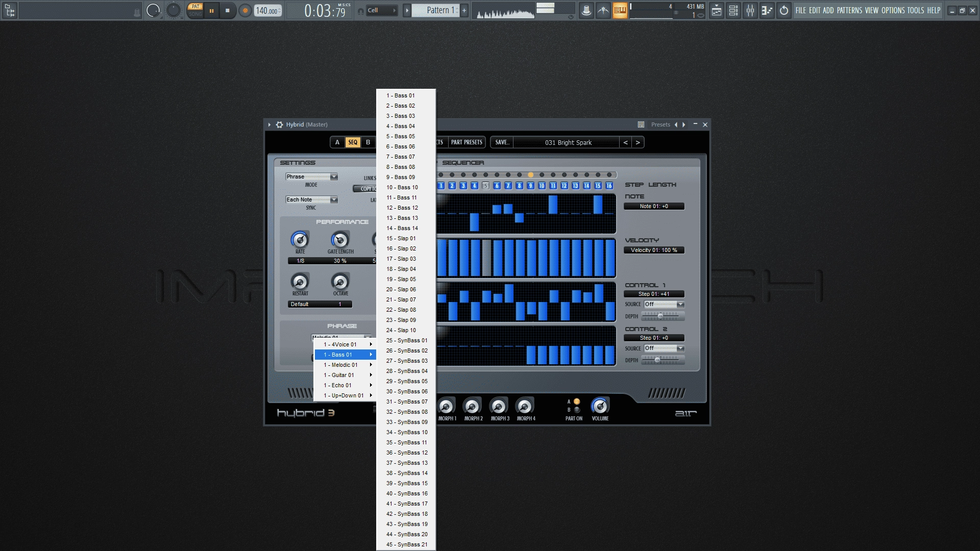Toggle sequencer step 16 button
The image size is (980, 551).
pyautogui.click(x=609, y=186)
